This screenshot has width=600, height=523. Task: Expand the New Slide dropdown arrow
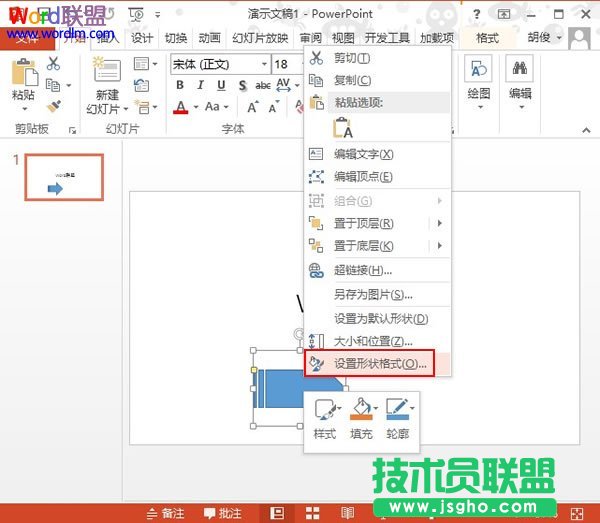coord(126,109)
